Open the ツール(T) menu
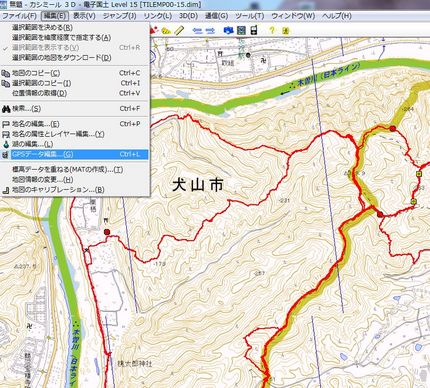This screenshot has height=388, width=430. 249,16
